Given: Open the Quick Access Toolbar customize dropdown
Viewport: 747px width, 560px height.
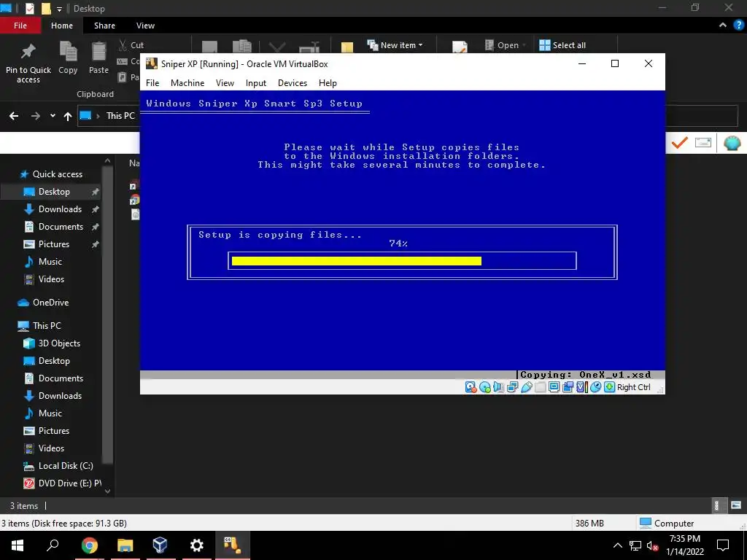Looking at the screenshot, I should coord(59,9).
